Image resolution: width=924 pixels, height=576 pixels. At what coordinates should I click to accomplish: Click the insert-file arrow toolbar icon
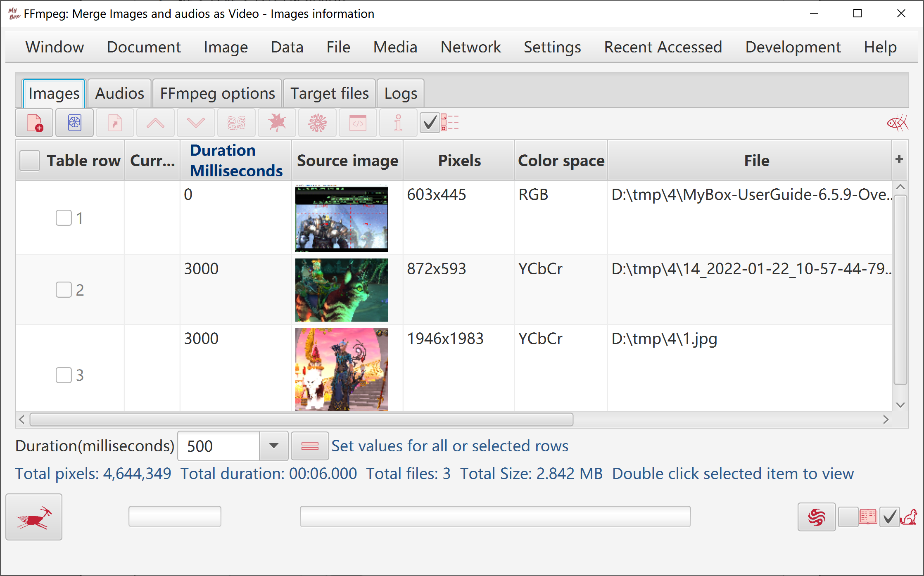pos(115,123)
